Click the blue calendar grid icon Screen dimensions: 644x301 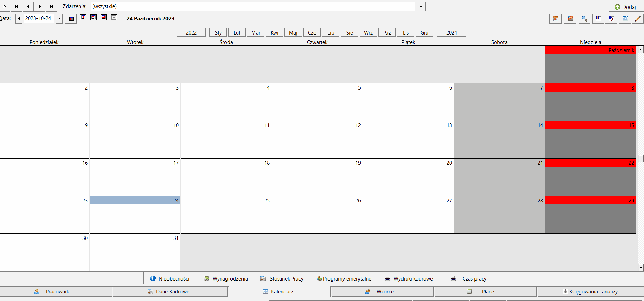[x=625, y=19]
